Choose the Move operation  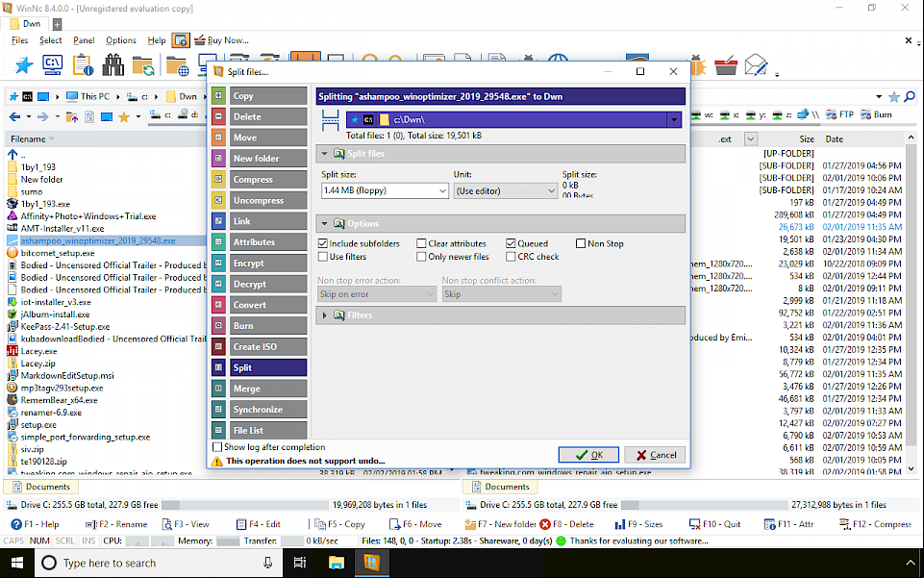click(260, 138)
